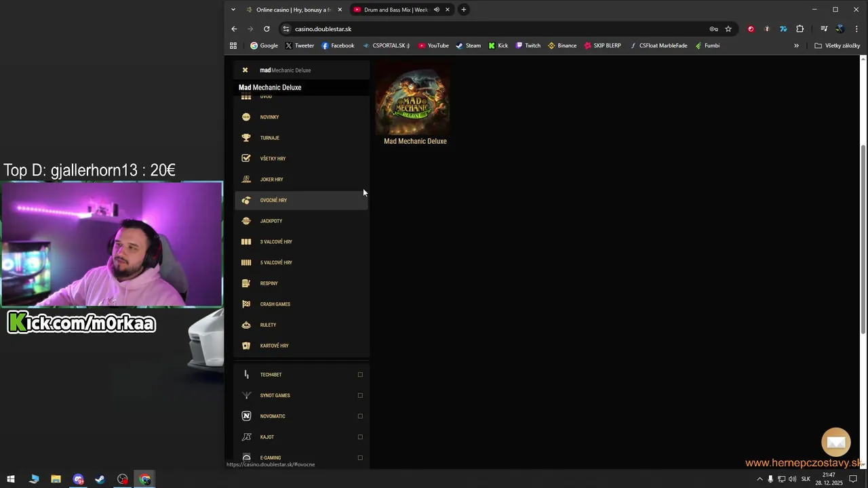Click the Novomatic provider logo
This screenshot has height=488, width=868.
tap(246, 416)
